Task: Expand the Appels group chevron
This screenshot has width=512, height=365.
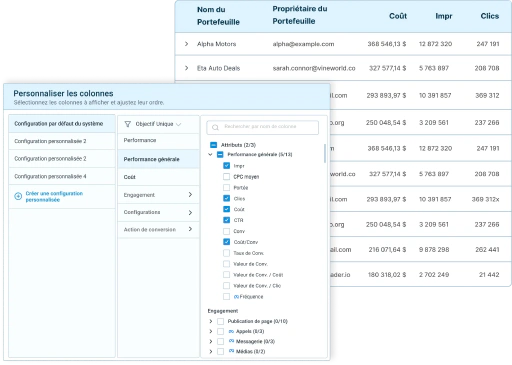Action: [211, 331]
